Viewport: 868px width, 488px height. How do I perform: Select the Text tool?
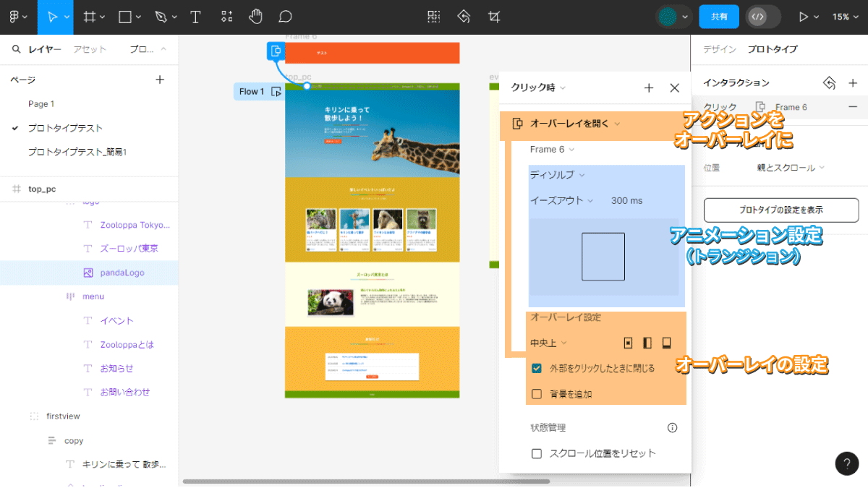click(195, 17)
